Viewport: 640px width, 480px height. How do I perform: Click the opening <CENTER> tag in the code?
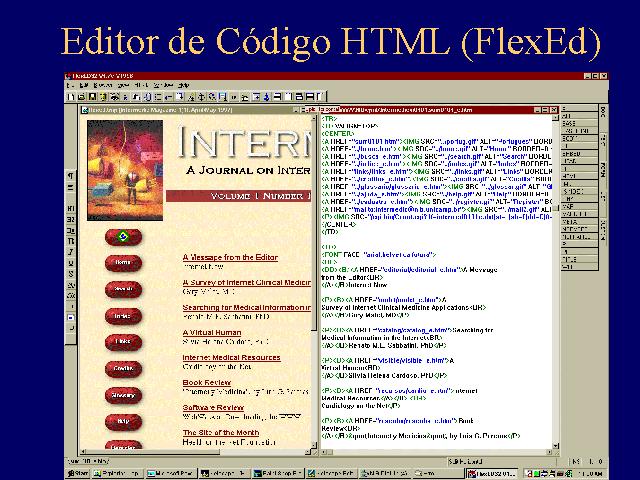338,133
